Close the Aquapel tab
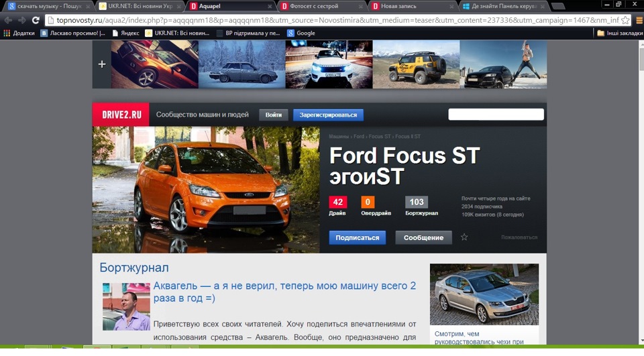Viewport: 644px width, 356px height. click(270, 7)
